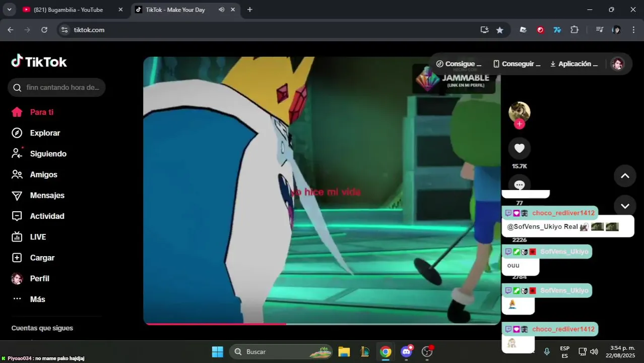The image size is (644, 363).
Task: Reload the TikTok page
Action: pyautogui.click(x=44, y=30)
